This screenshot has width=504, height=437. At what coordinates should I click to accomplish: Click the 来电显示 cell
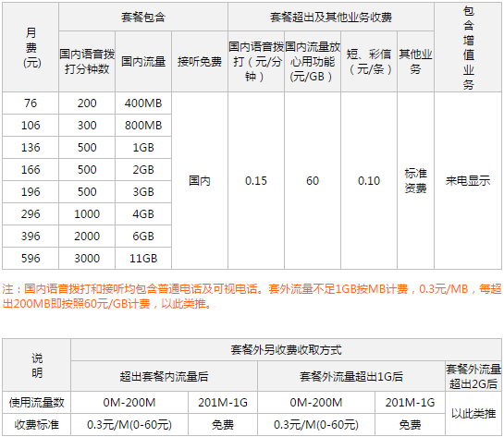468,181
